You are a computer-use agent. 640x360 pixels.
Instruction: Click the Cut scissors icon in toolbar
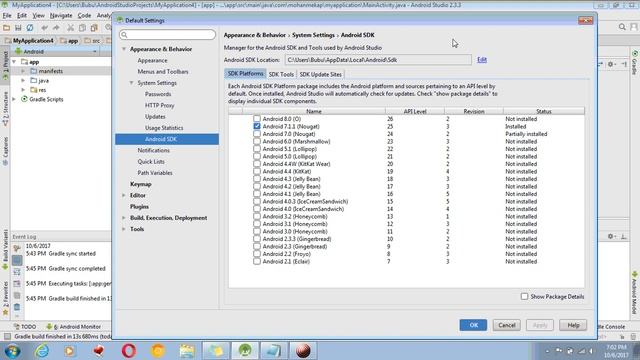click(71, 28)
